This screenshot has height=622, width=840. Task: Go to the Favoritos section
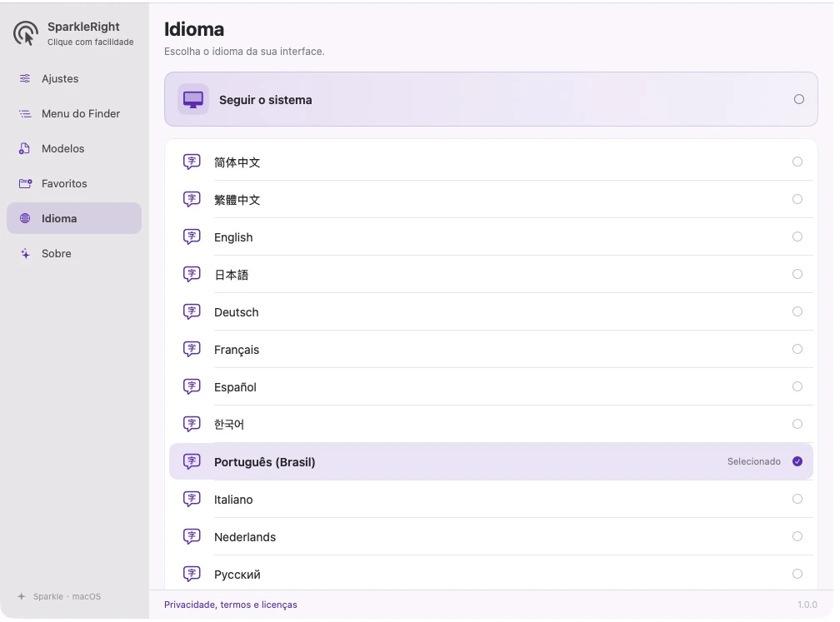click(x=74, y=183)
